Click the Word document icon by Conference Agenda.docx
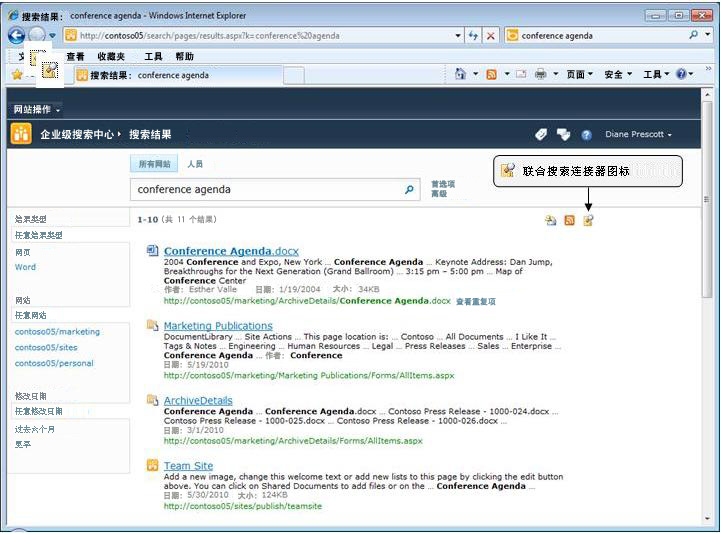 pos(152,250)
